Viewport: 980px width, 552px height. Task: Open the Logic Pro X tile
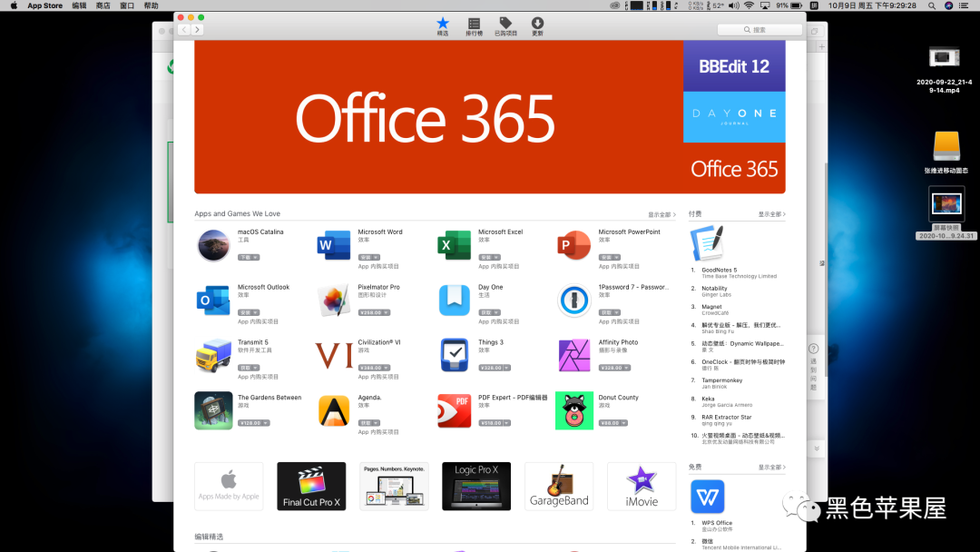tap(476, 487)
